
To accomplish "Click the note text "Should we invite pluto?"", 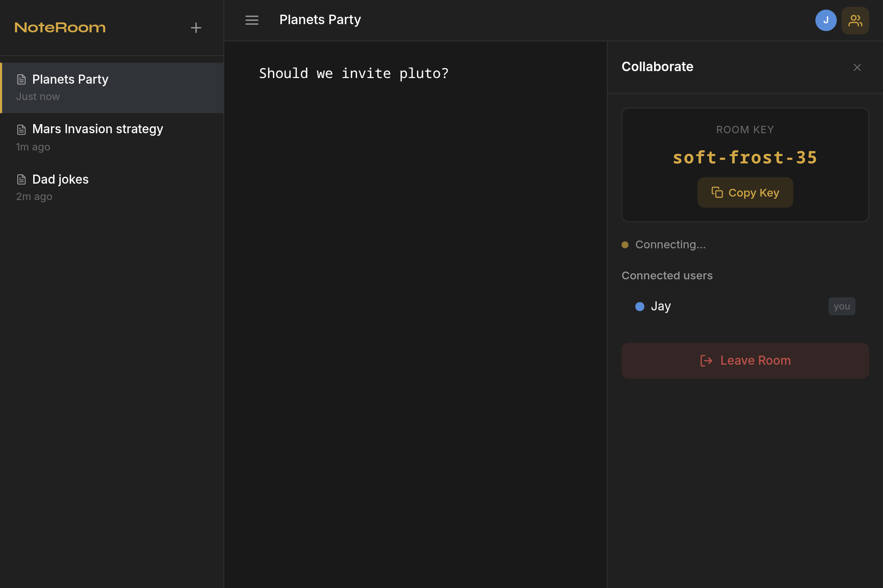I will click(354, 73).
